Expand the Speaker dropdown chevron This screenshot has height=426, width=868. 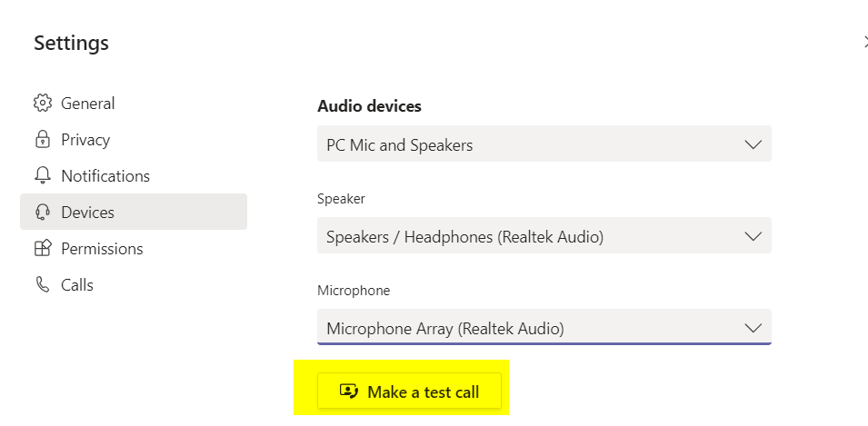[x=753, y=236]
